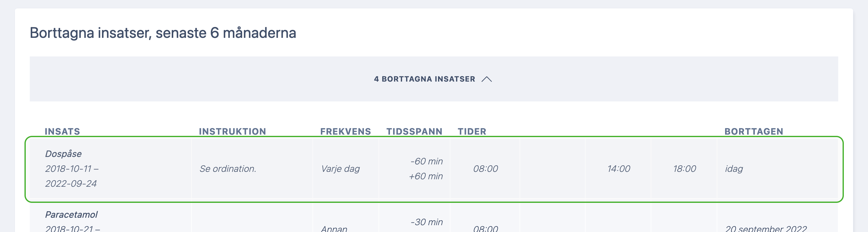Click the INSTRUKTION column header
This screenshot has width=868, height=232.
pyautogui.click(x=232, y=131)
